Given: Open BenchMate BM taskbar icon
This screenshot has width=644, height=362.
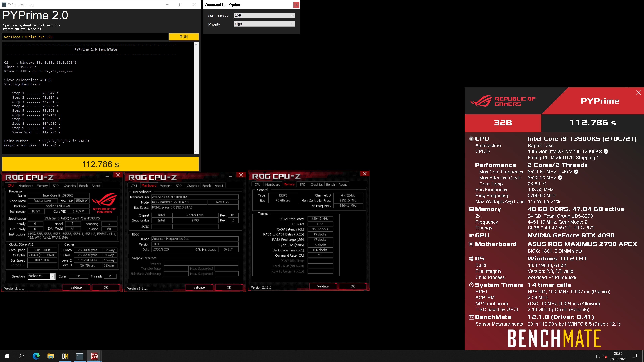Looking at the screenshot, I should (65, 356).
